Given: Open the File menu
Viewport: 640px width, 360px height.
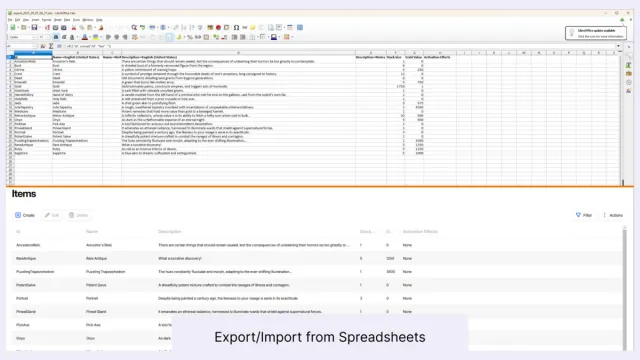Looking at the screenshot, I should click(10, 20).
